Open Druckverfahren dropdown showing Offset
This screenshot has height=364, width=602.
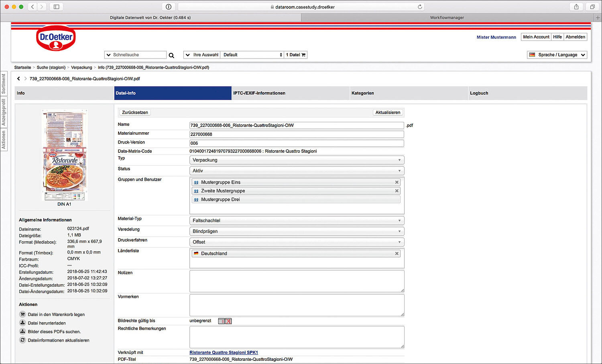pyautogui.click(x=297, y=242)
